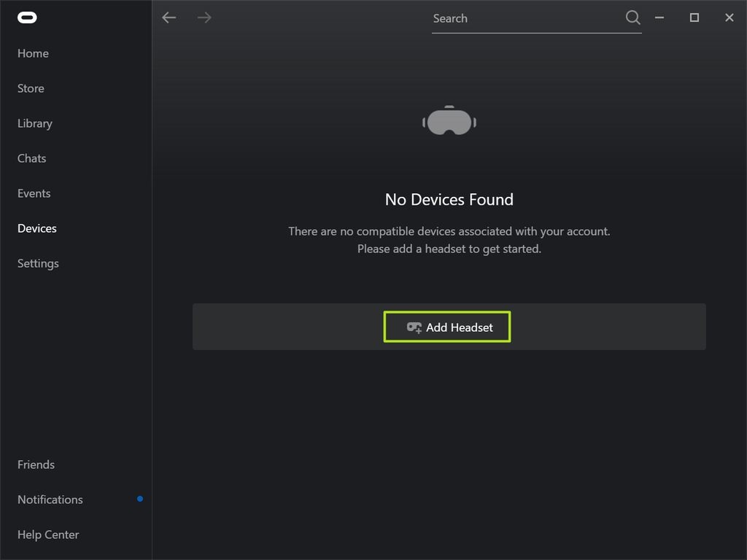747x560 pixels.
Task: Click the search magnifier icon
Action: click(632, 17)
